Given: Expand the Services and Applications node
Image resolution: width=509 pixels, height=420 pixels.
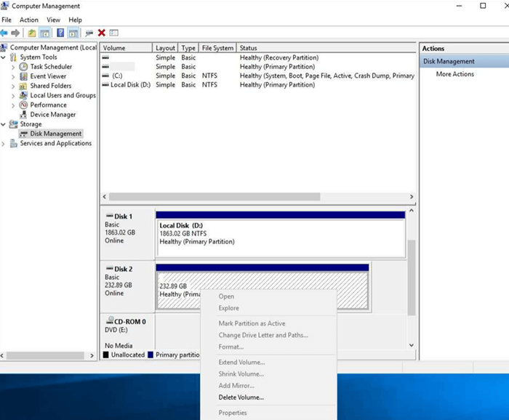Looking at the screenshot, I should tap(4, 144).
